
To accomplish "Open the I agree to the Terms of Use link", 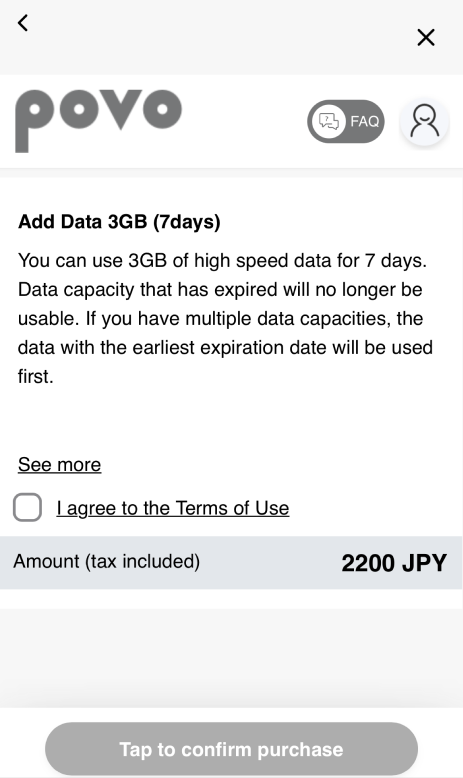I will (173, 508).
